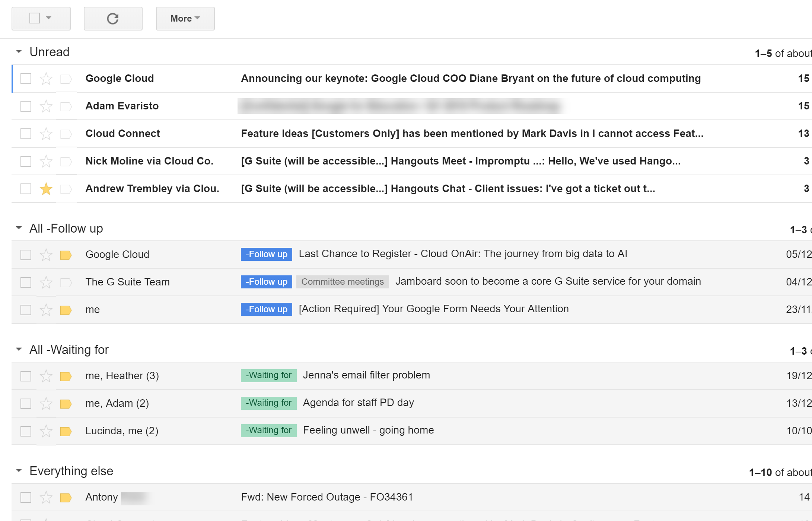Screen dimensions: 812x521
Task: Select the Cloud Connect email checkbox
Action: [26, 134]
